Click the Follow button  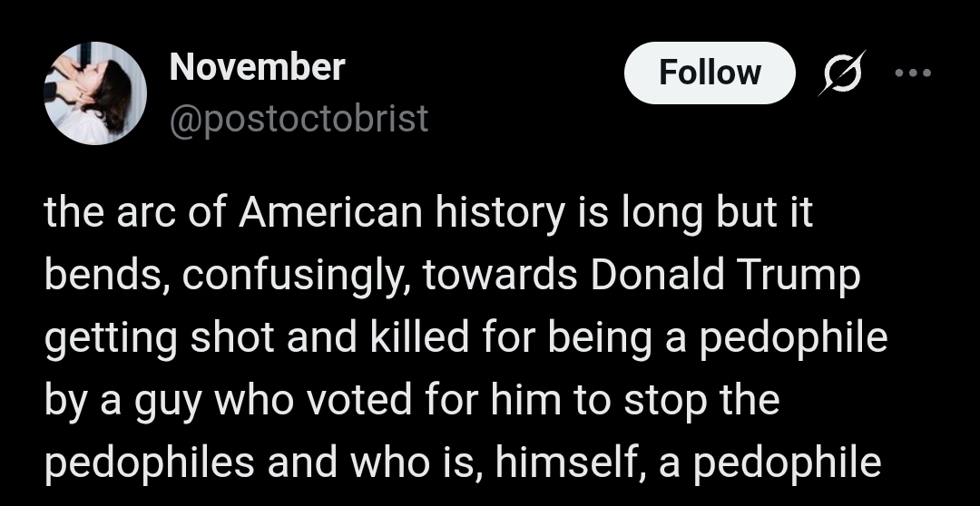[709, 73]
